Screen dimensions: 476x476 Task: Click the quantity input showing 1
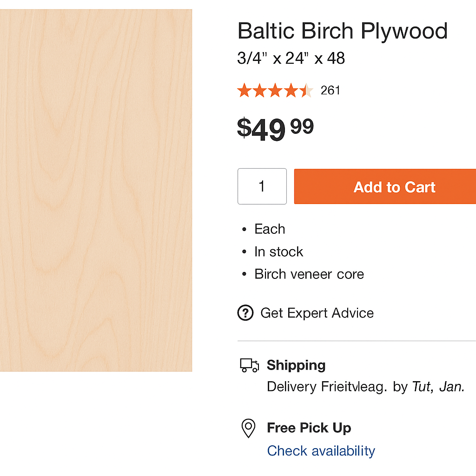[262, 186]
